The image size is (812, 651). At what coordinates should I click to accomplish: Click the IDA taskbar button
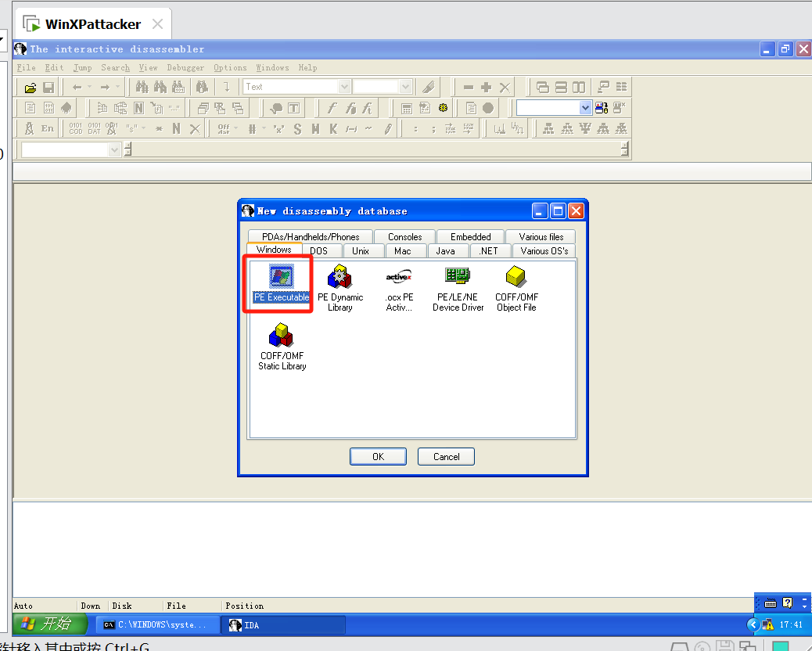point(283,624)
